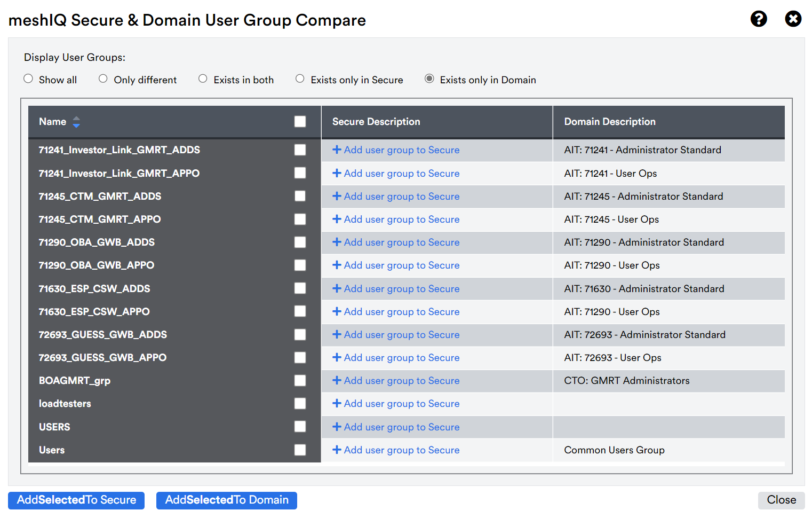Select the Only different radio option
The height and width of the screenshot is (518, 812).
[x=103, y=79]
